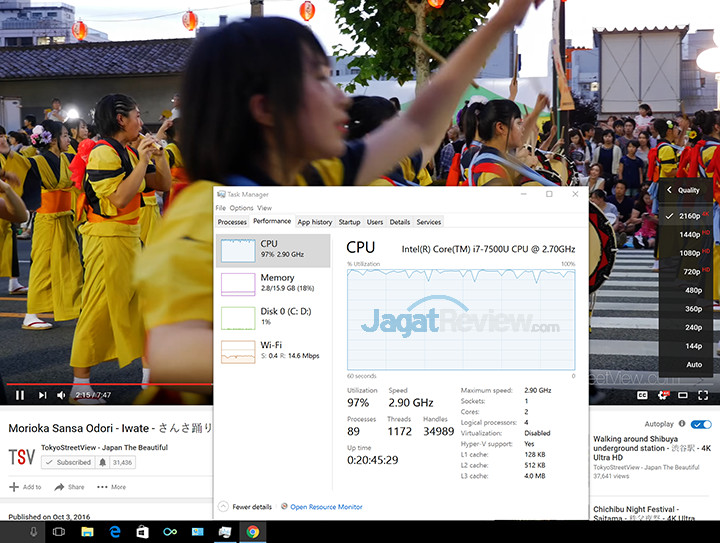Screen dimensions: 720x543
Task: Click the notification bell beside Subscribed
Action: point(102,462)
